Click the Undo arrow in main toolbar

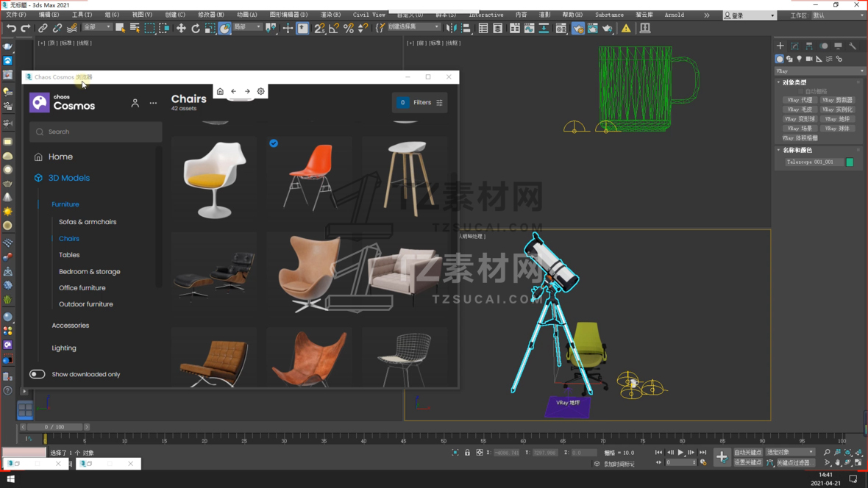[x=11, y=28]
